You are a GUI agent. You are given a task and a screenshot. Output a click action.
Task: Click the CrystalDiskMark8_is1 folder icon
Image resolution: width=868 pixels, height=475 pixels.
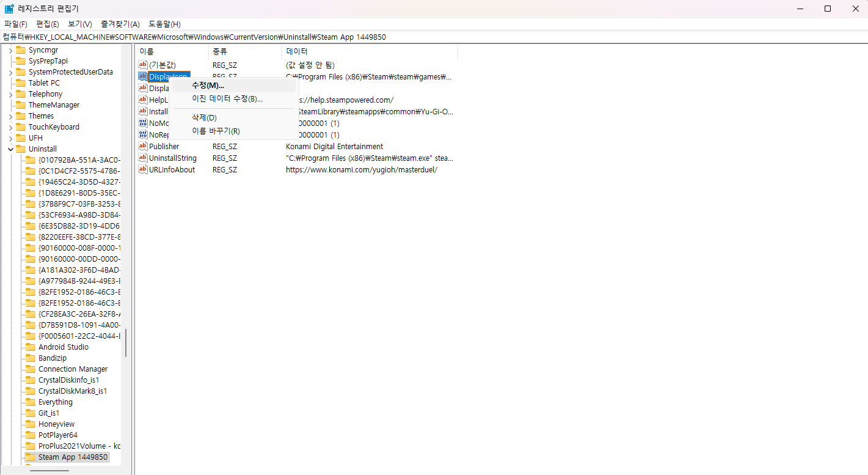pos(30,391)
